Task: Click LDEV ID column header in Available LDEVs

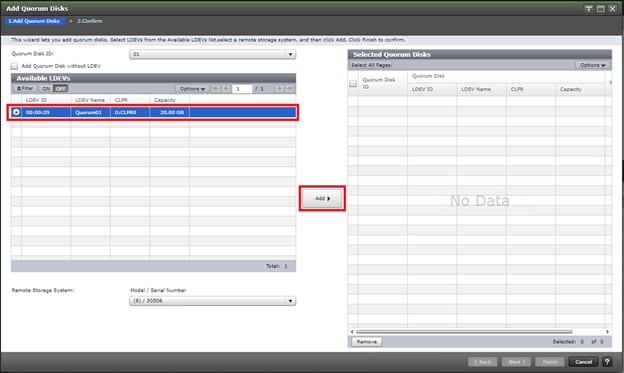Action: (46, 100)
